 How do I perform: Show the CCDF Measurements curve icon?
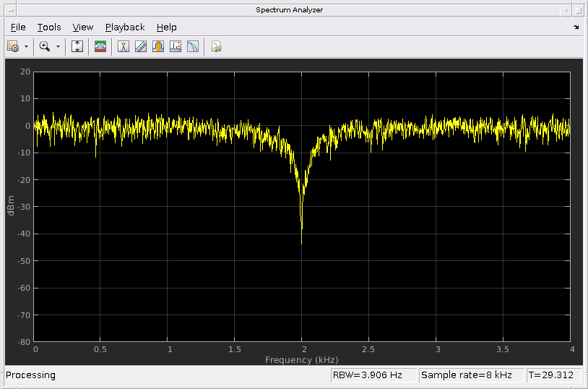(193, 46)
